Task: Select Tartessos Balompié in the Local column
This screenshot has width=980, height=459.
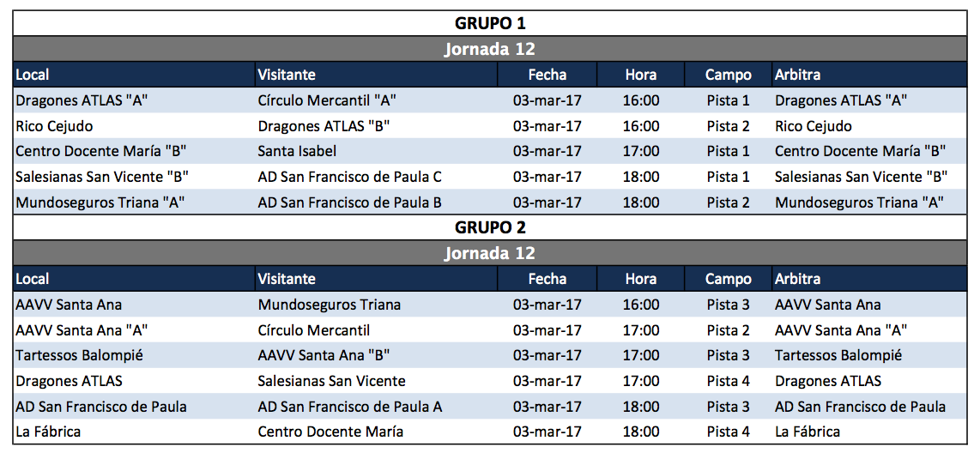Action: coord(79,355)
